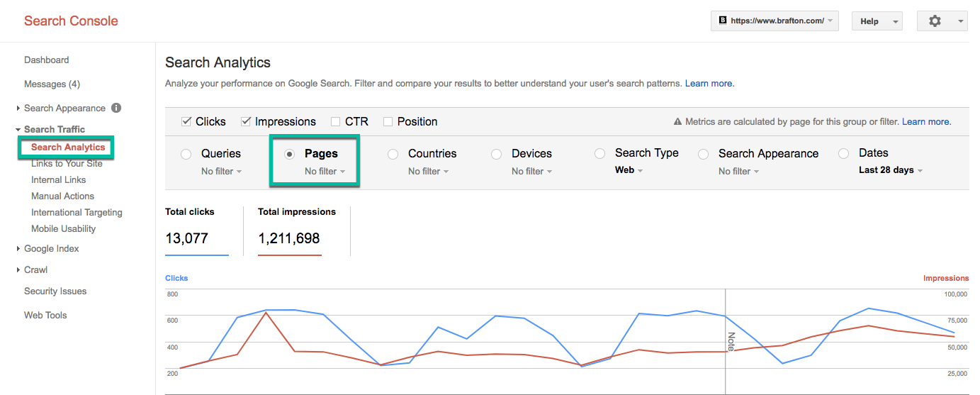The width and height of the screenshot is (980, 395).
Task: Open the Pages No filter dropdown
Action: [x=325, y=172]
